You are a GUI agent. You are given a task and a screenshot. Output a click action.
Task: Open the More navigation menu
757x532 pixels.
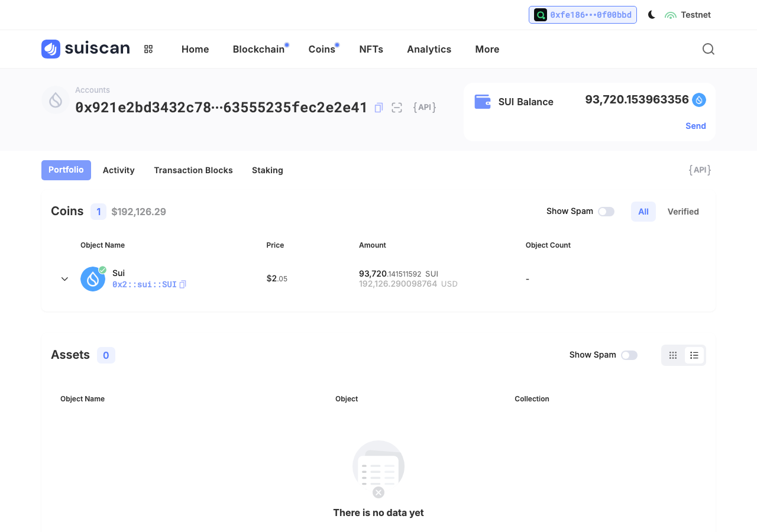coord(487,49)
